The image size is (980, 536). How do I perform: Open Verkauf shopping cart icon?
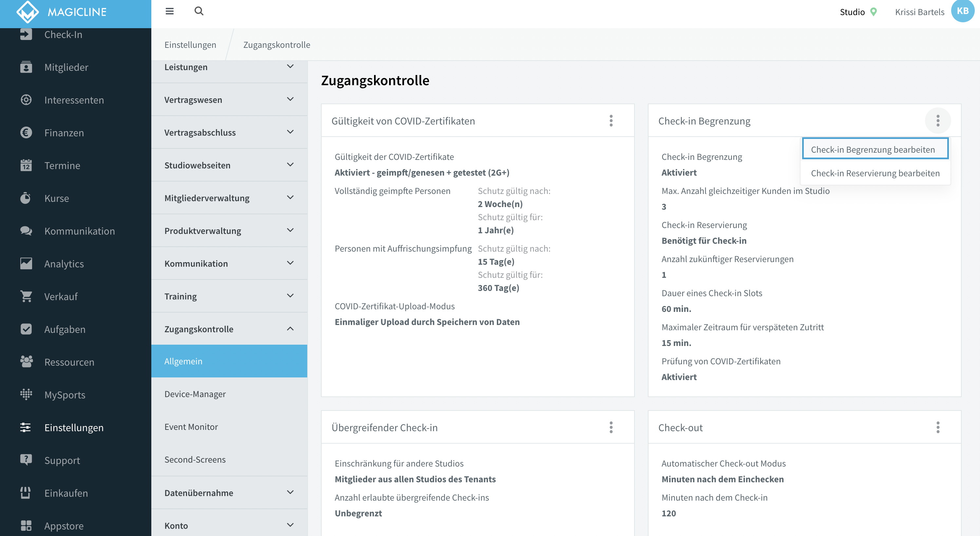pyautogui.click(x=26, y=297)
